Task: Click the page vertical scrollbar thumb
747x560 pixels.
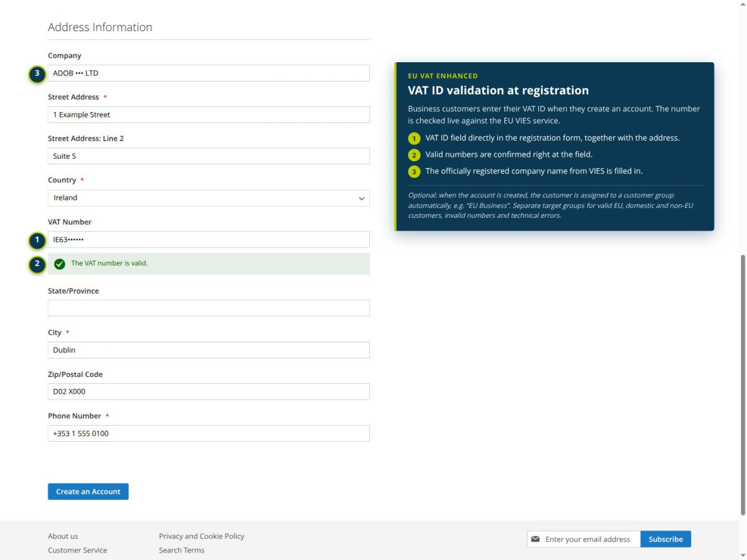Action: coord(742,385)
